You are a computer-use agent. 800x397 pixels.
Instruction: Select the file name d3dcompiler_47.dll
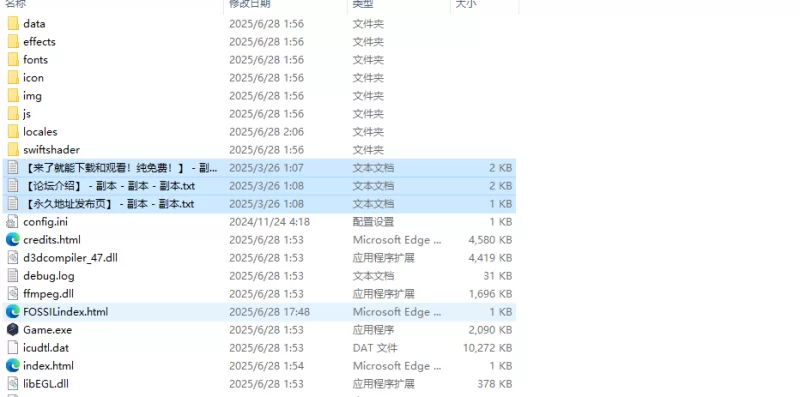tap(70, 258)
